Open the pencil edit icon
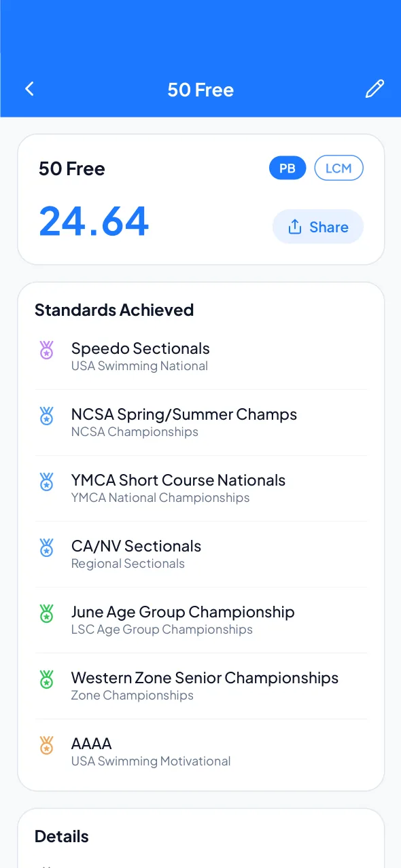 pyautogui.click(x=374, y=89)
